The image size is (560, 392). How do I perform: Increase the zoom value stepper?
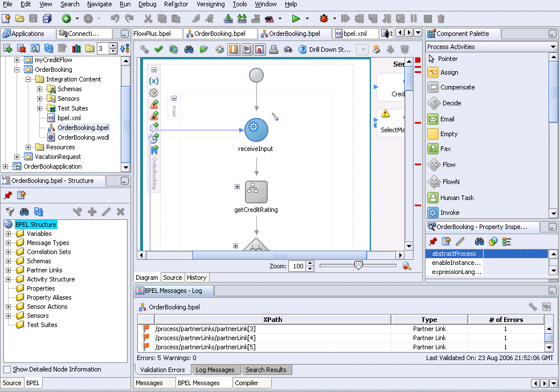pyautogui.click(x=310, y=263)
